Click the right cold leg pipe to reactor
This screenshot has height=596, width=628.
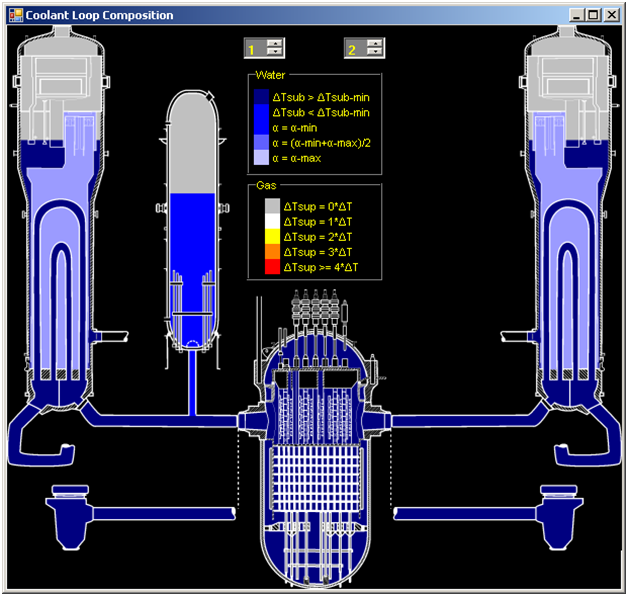pos(465,513)
